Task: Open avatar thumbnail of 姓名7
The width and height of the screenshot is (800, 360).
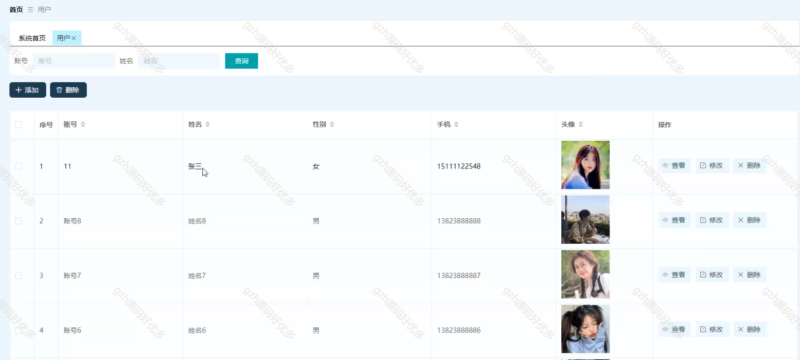Action: point(585,274)
